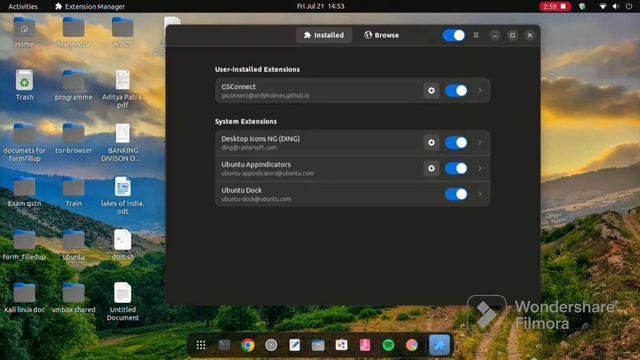Select the Mahendra folder on desktop
Screen dimensions: 640x360
pos(73,32)
